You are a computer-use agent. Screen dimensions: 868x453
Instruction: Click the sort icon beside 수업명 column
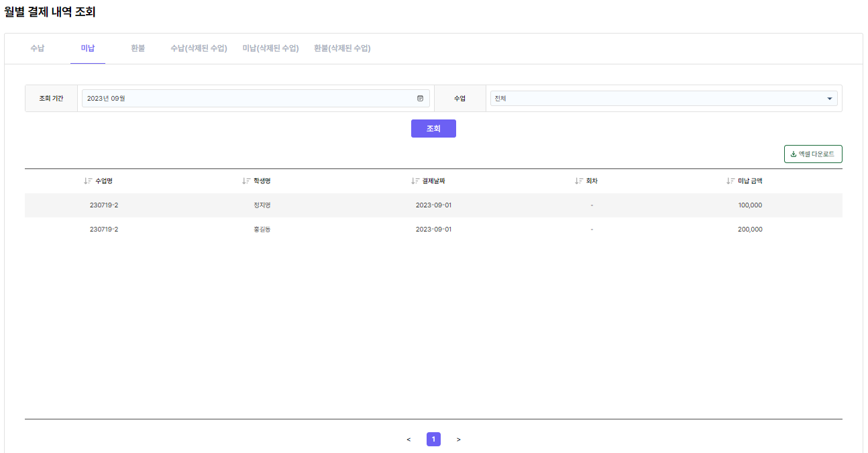coord(88,181)
